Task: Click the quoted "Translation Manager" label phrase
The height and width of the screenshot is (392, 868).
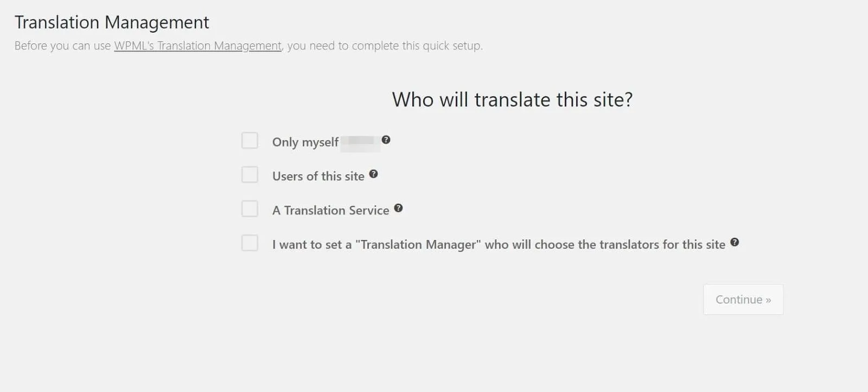Action: [x=418, y=245]
